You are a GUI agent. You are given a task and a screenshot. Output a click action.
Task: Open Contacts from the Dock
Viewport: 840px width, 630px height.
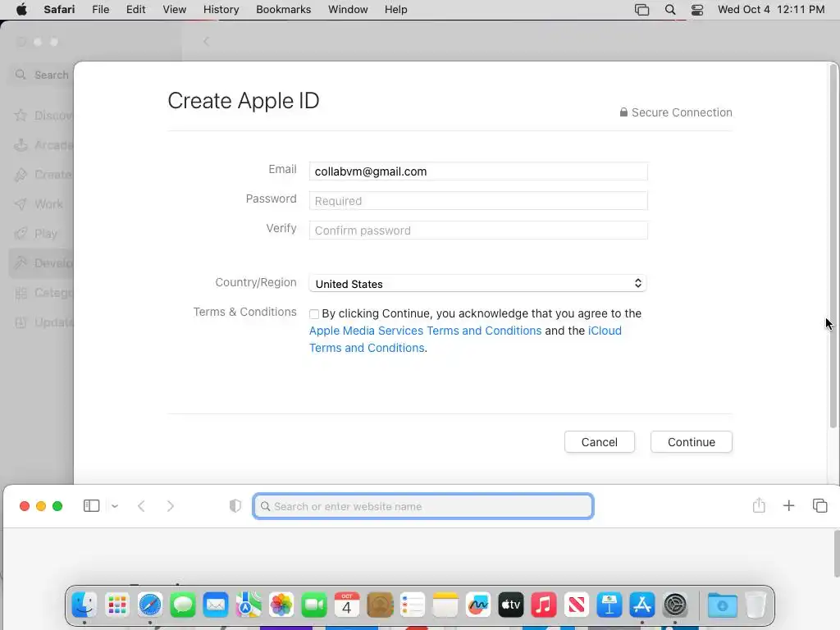(380, 605)
